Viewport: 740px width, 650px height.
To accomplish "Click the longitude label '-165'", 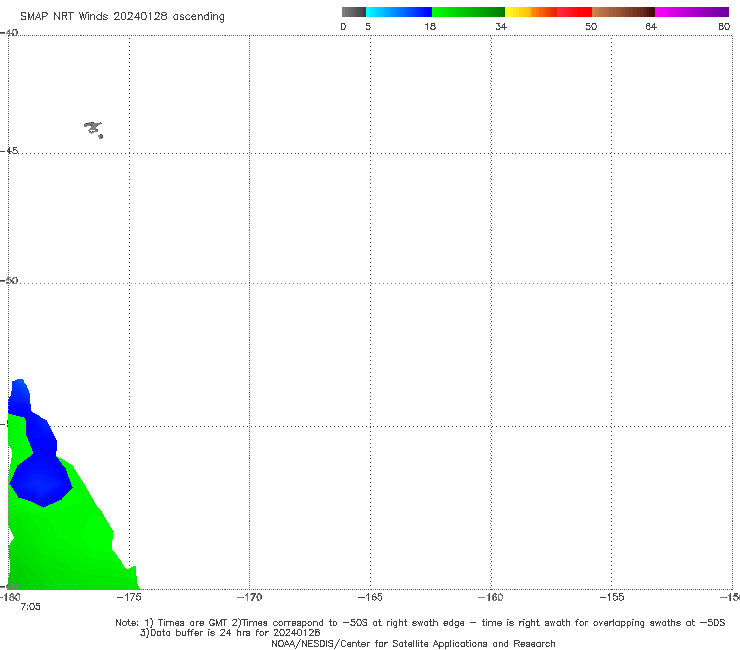I will click(x=370, y=597).
